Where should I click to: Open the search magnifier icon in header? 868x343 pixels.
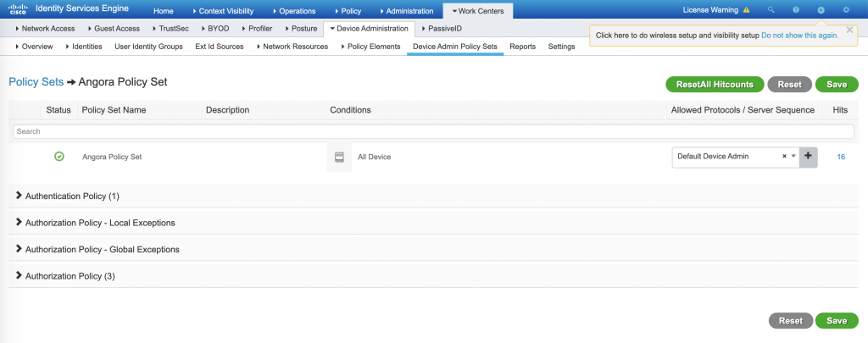point(771,10)
